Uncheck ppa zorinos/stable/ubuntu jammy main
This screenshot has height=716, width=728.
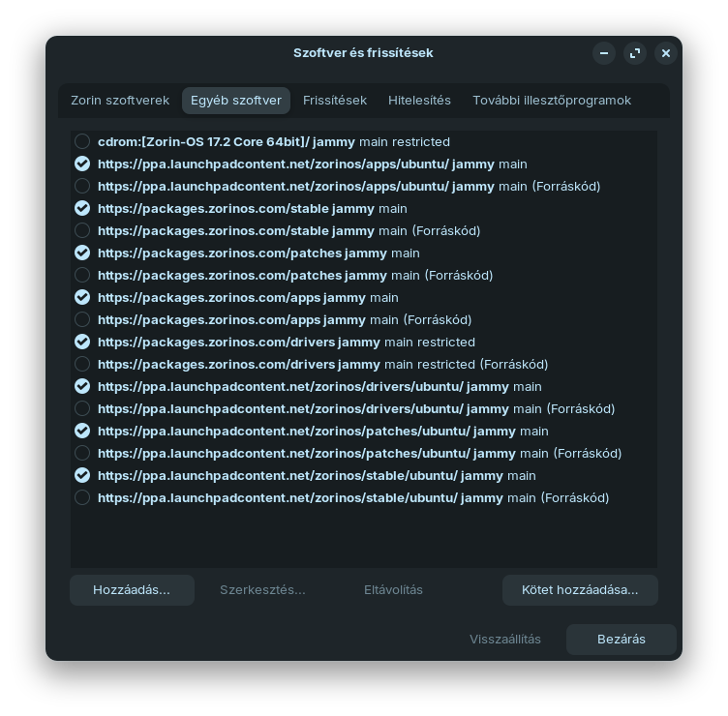82,476
